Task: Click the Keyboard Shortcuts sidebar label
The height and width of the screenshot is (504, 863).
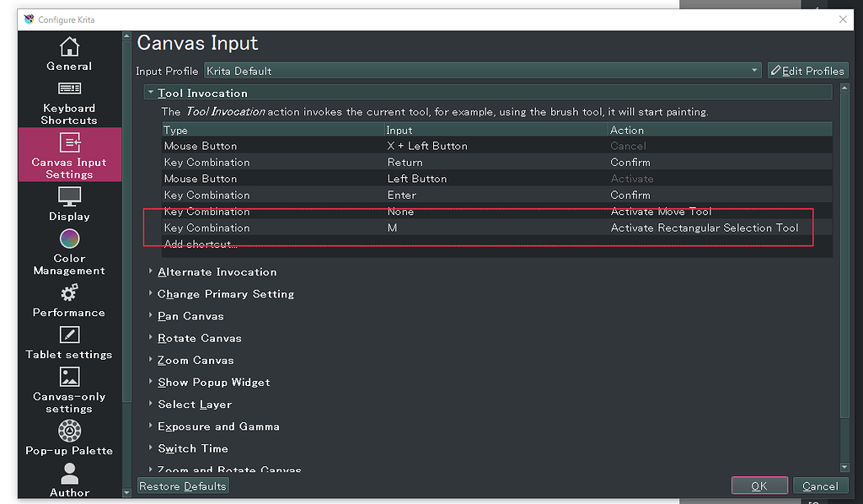Action: [69, 114]
